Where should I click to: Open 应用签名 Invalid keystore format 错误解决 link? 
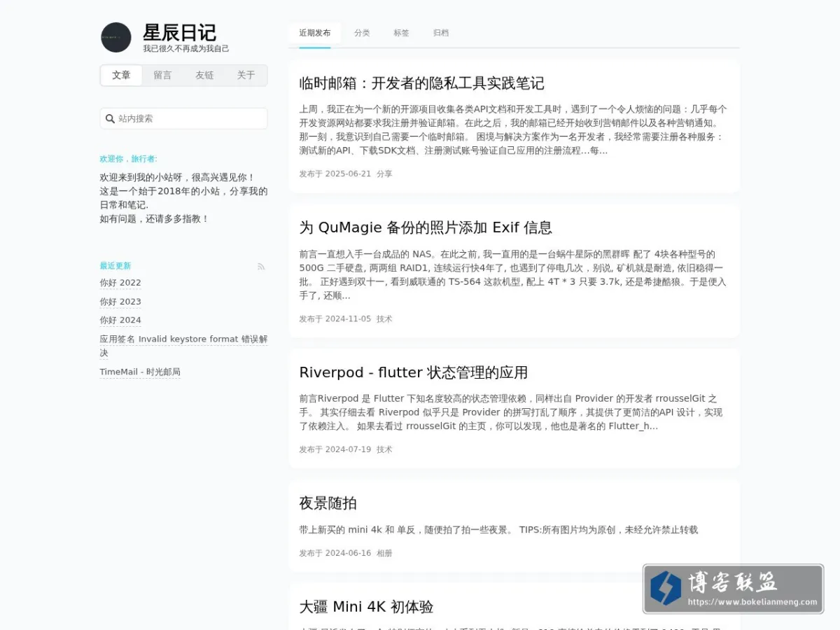183,346
